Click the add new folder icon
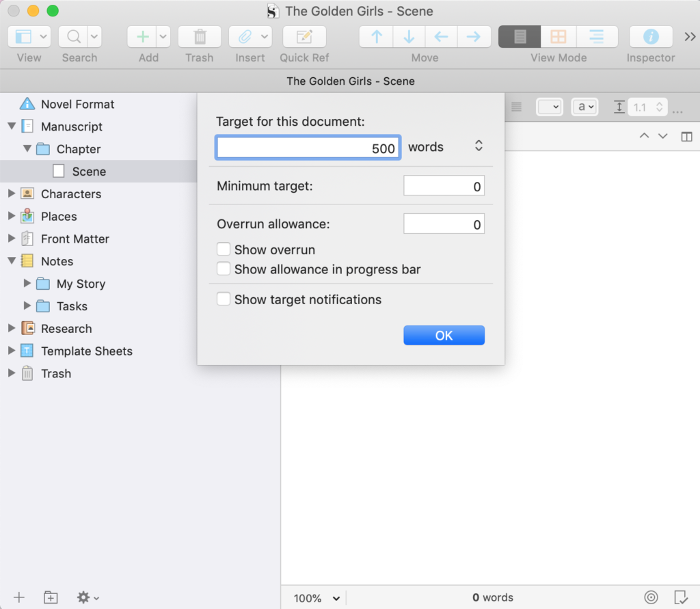700x609 pixels. tap(51, 597)
